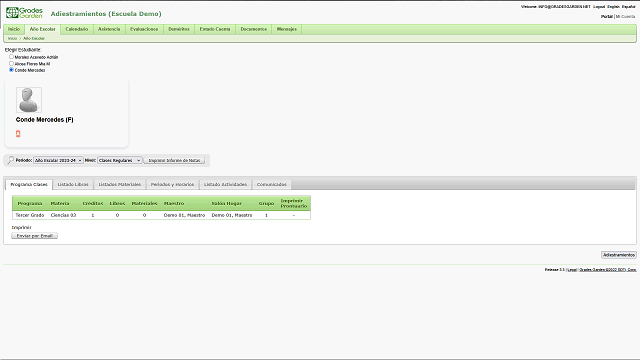The width and height of the screenshot is (640, 360).
Task: Click the Año Escolar breadcrumb link
Action: point(34,38)
